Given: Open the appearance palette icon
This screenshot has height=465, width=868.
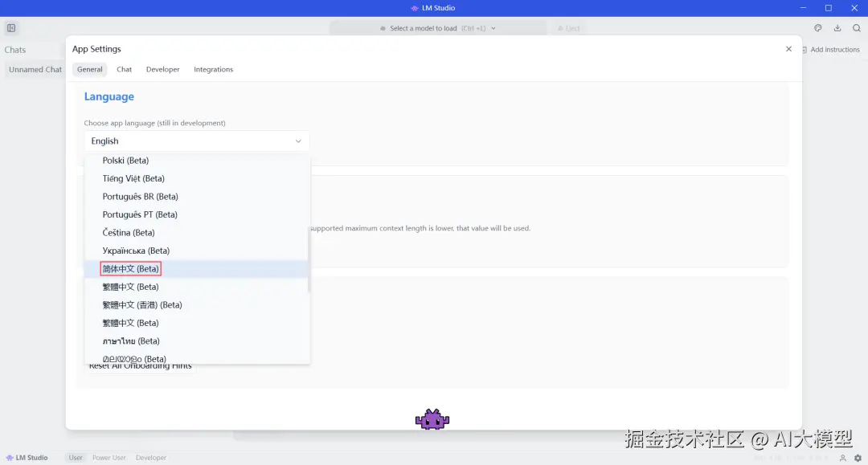Looking at the screenshot, I should (817, 28).
